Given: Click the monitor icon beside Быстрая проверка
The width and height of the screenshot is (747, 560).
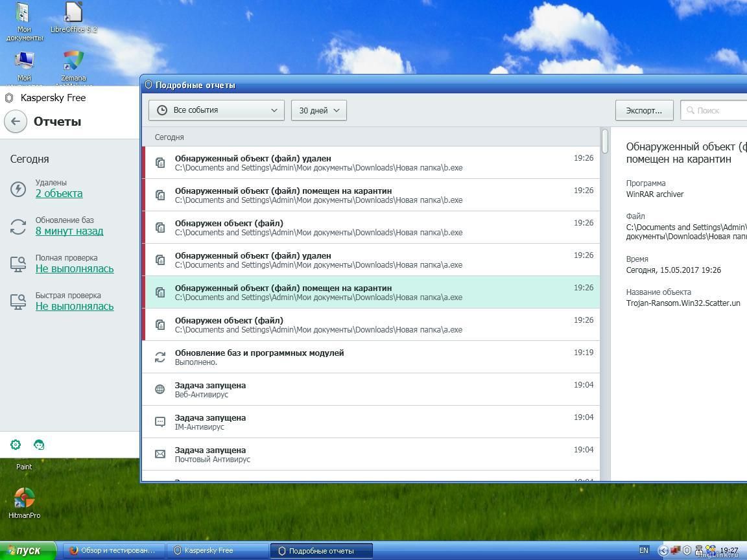Looking at the screenshot, I should (x=18, y=302).
